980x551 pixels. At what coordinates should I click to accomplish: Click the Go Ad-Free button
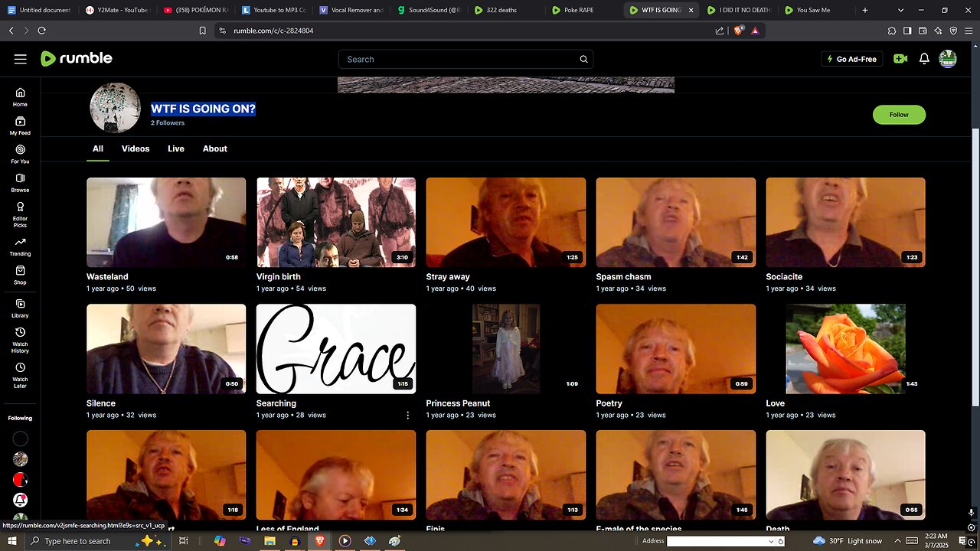point(851,59)
